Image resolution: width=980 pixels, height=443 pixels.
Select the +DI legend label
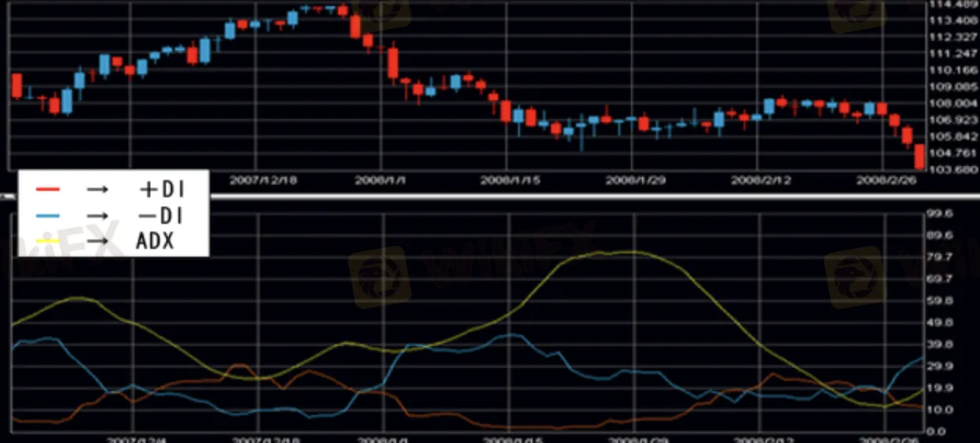click(x=160, y=189)
